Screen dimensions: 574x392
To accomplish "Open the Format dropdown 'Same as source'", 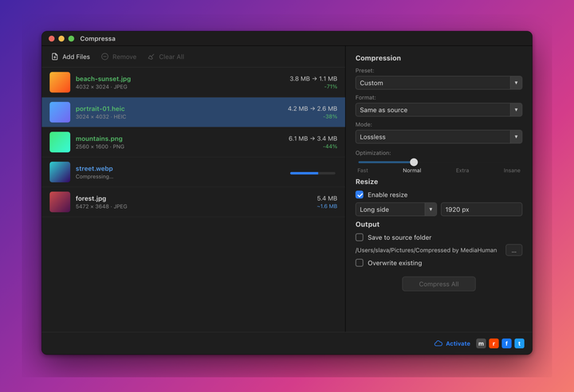I will 438,110.
